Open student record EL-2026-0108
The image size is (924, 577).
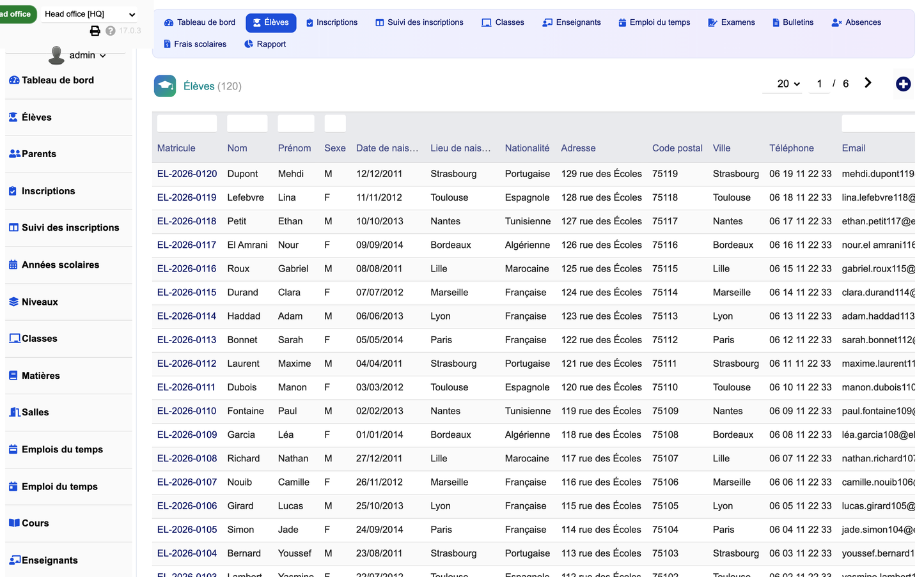[x=187, y=458]
